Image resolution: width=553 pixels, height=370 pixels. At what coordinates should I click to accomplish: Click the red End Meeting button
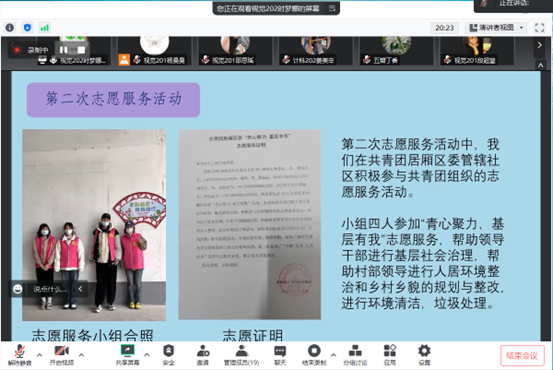click(522, 355)
